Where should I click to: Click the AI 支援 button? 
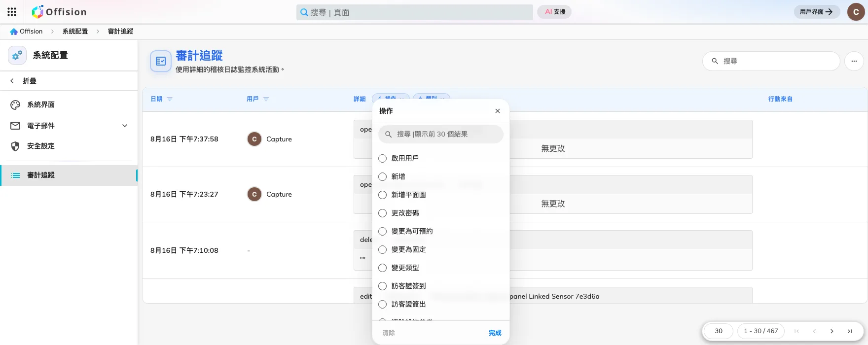click(x=555, y=12)
